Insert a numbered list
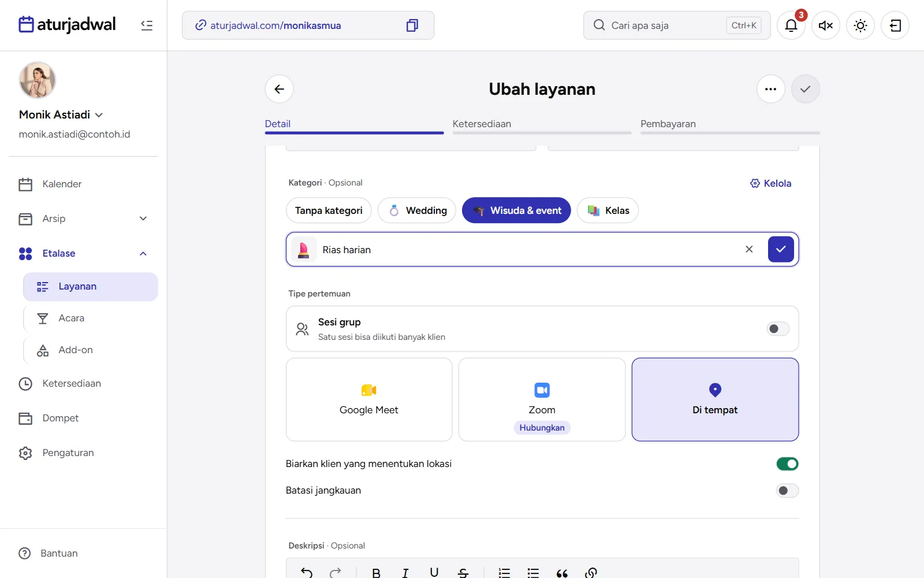 pyautogui.click(x=504, y=573)
